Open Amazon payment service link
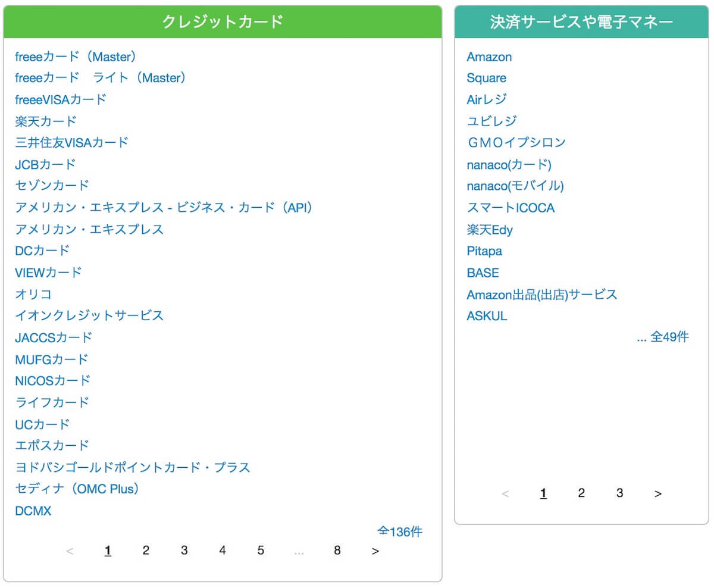Image resolution: width=714 pixels, height=588 pixels. [489, 57]
